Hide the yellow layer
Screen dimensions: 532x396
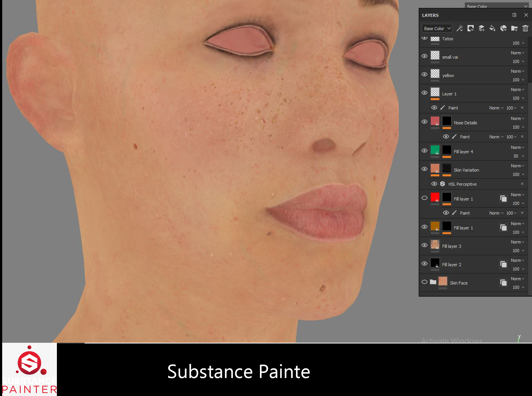click(x=424, y=74)
